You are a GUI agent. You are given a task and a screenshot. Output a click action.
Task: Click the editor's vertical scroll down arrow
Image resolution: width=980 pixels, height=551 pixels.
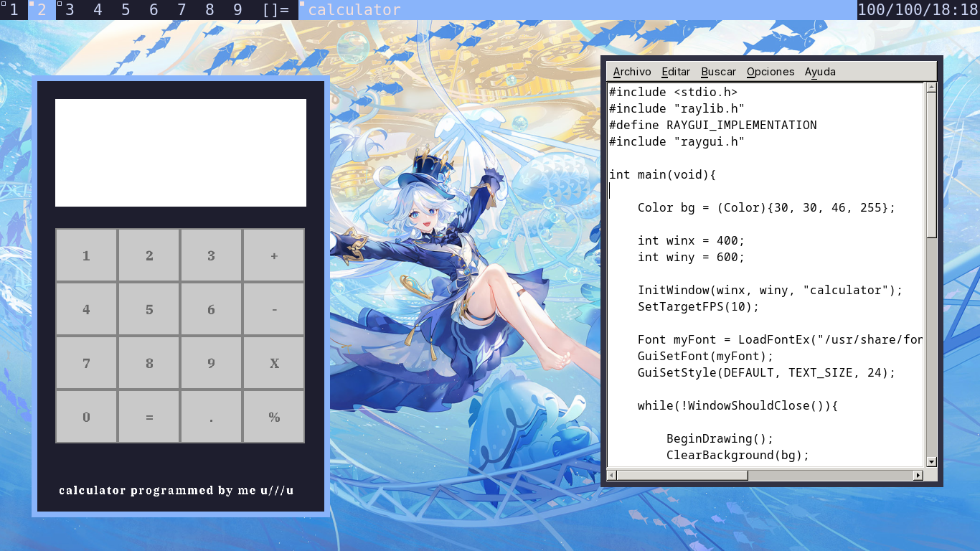click(931, 462)
